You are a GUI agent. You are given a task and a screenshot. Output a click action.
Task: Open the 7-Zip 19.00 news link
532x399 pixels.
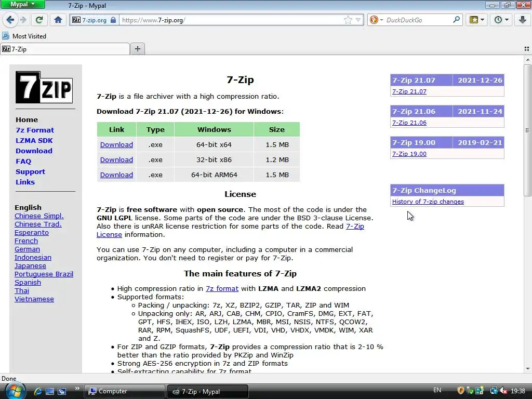(x=409, y=154)
